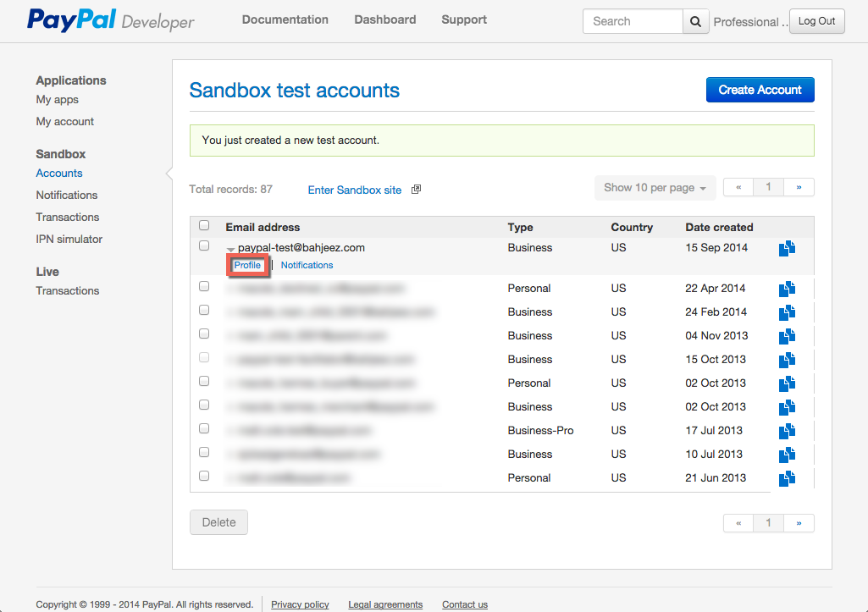Select the checkbox for the 24 Feb 2014 account
This screenshot has width=868, height=612.
(204, 310)
